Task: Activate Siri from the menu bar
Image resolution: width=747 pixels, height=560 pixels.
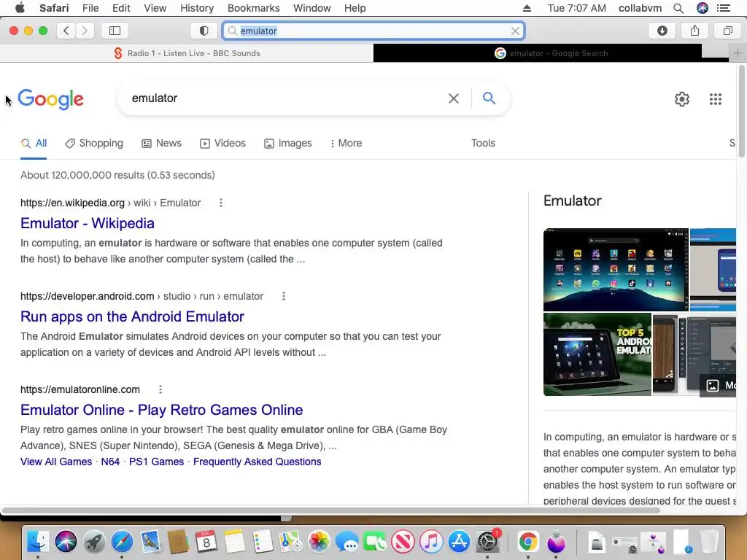Action: [x=703, y=8]
